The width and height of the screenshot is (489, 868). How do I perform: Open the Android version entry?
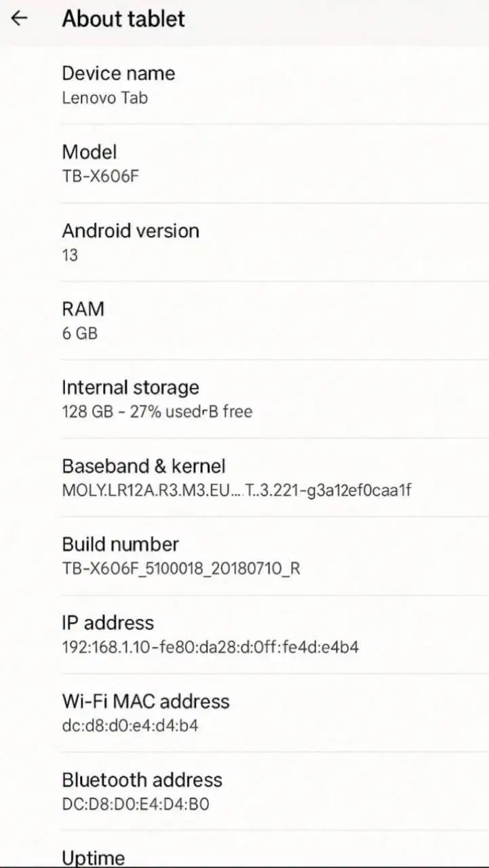pos(131,231)
